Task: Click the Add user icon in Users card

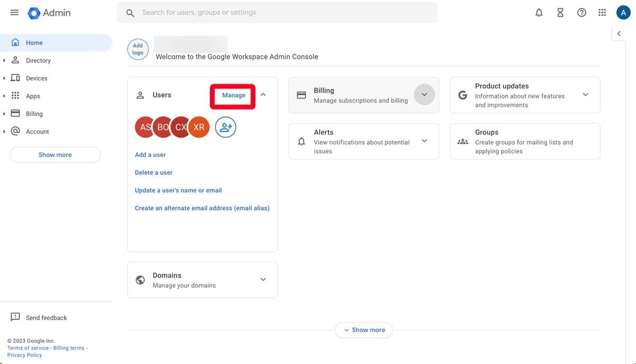Action: pos(225,127)
